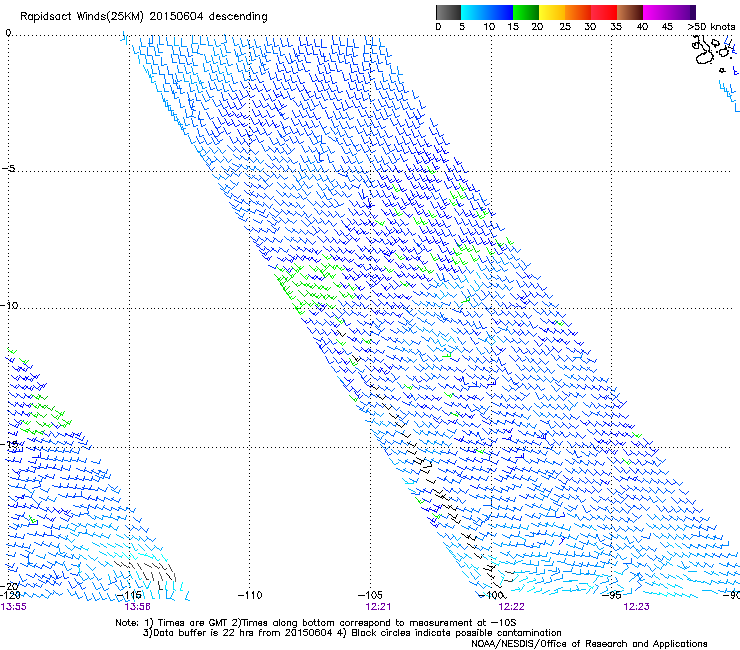Screen dimensions: 740x650
Task: Pick the brown 35–40 knots legend swatch
Action: pos(630,12)
